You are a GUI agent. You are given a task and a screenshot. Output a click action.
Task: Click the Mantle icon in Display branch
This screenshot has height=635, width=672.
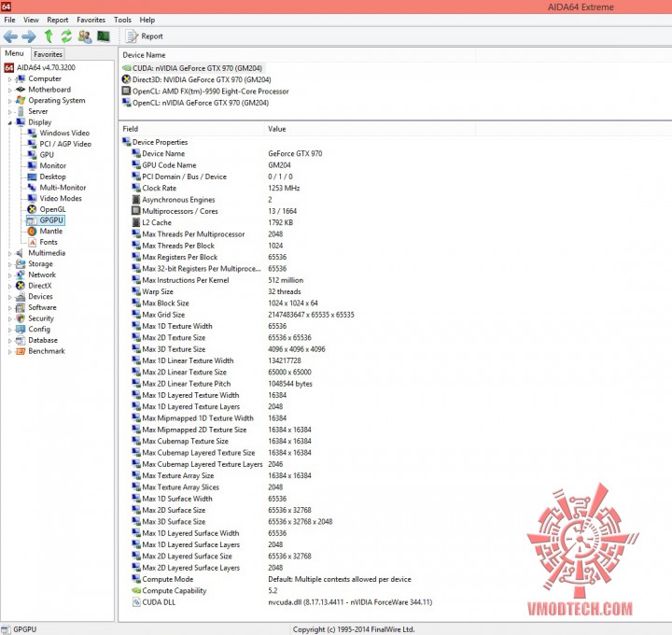click(x=32, y=231)
